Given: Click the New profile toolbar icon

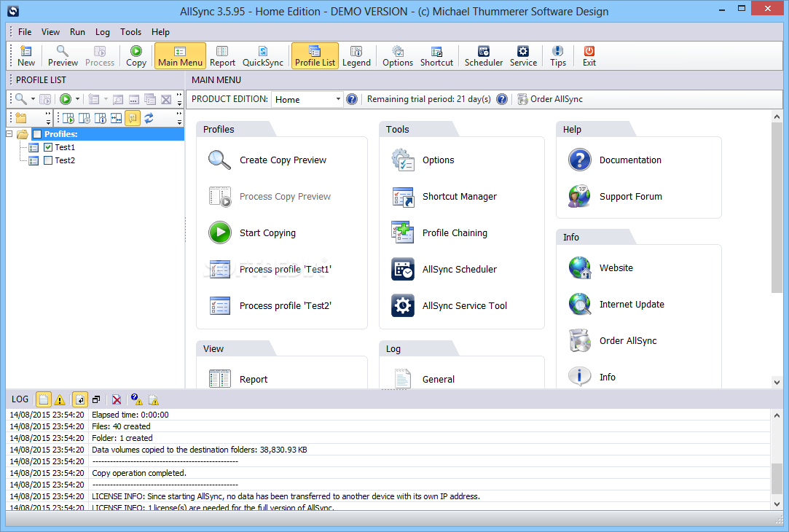Looking at the screenshot, I should (26, 56).
